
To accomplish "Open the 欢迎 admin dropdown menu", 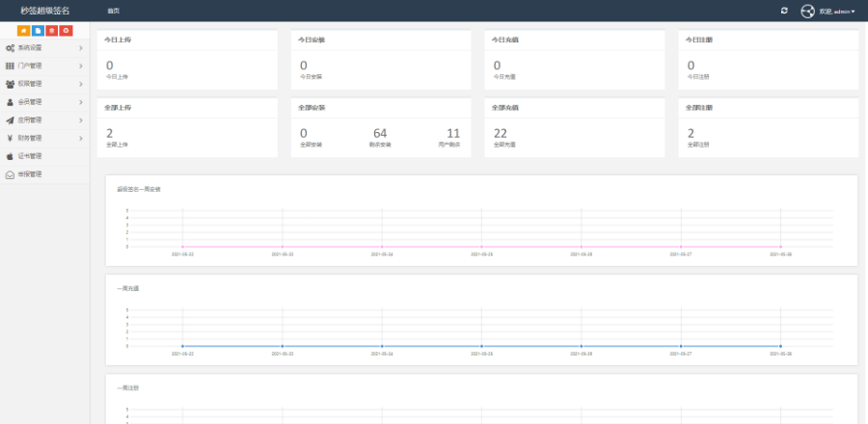I will [x=837, y=12].
